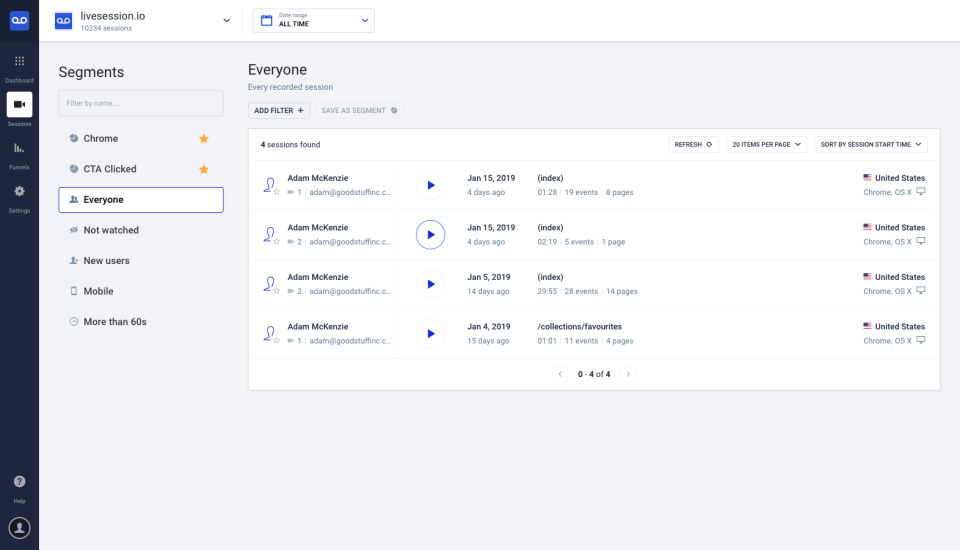Click the LiveSession logo icon

[x=19, y=20]
